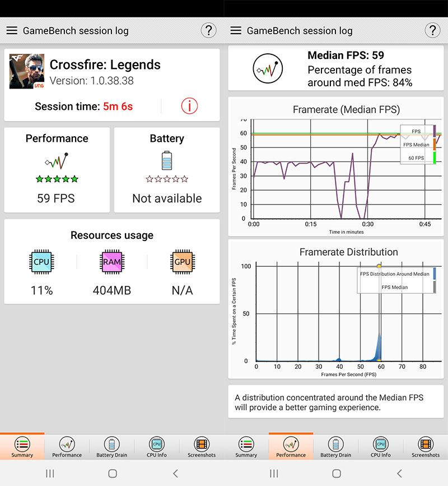Switch to Summary tab on right screen
Viewport: 448px width, 486px height.
pyautogui.click(x=246, y=446)
